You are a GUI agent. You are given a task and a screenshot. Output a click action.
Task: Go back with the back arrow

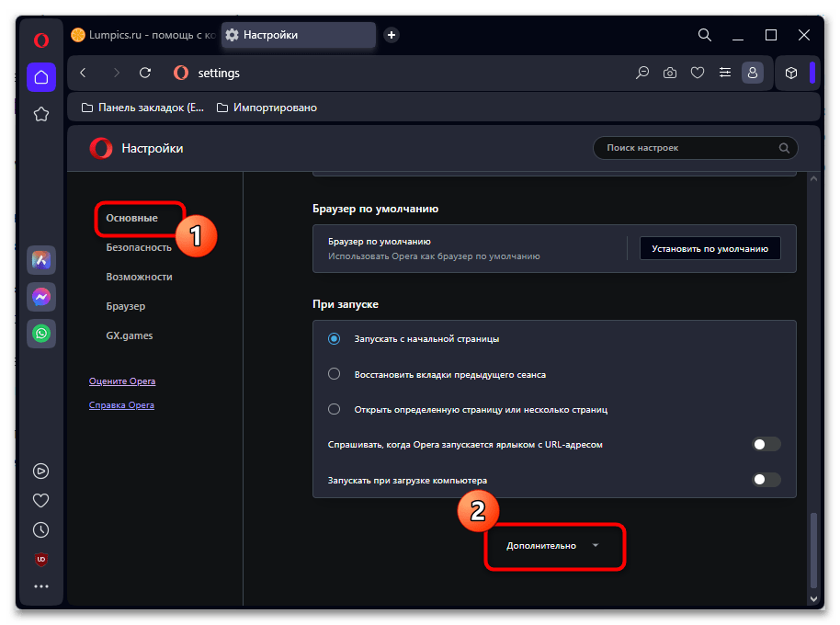click(83, 73)
